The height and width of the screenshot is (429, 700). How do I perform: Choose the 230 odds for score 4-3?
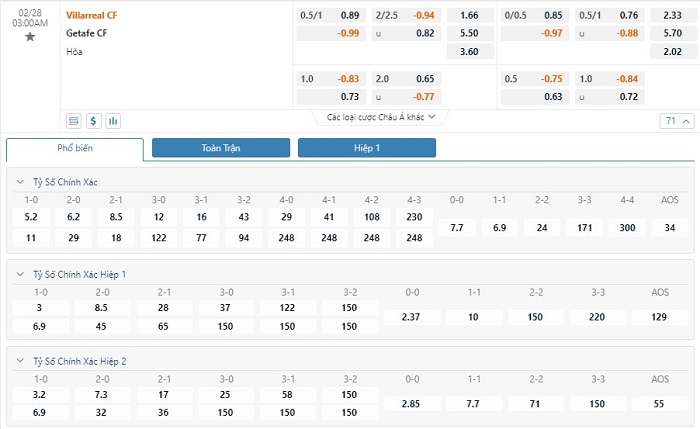coord(414,217)
